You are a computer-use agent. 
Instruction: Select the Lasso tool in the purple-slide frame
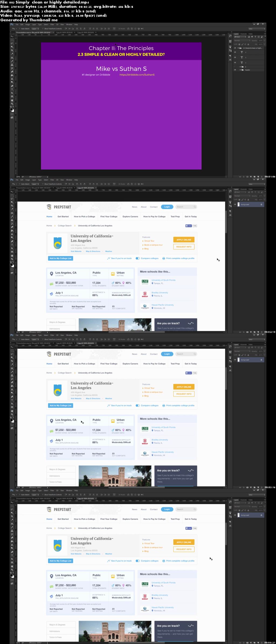point(12,43)
